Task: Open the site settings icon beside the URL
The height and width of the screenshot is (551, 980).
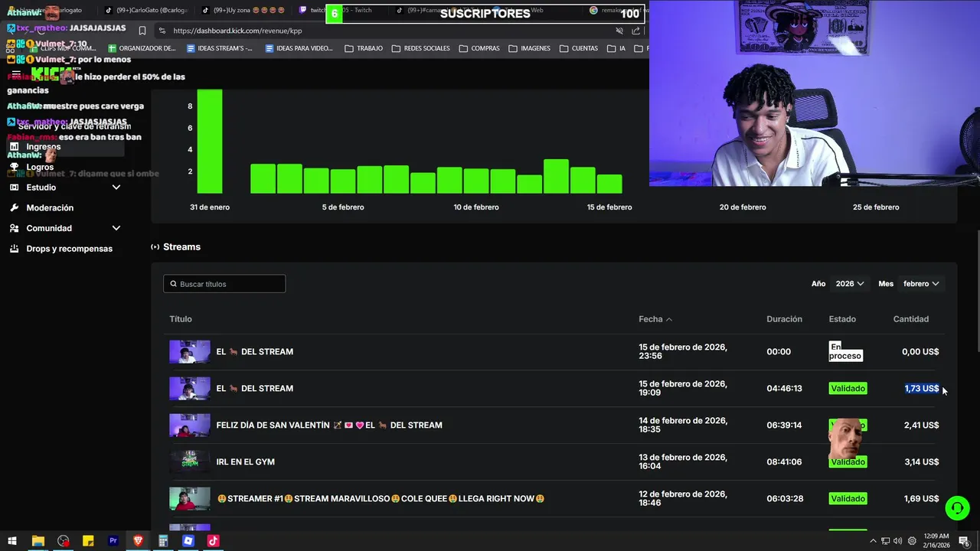Action: tap(162, 31)
